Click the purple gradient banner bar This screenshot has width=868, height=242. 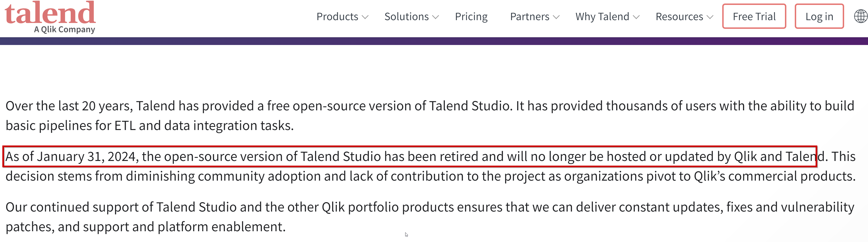tap(434, 41)
